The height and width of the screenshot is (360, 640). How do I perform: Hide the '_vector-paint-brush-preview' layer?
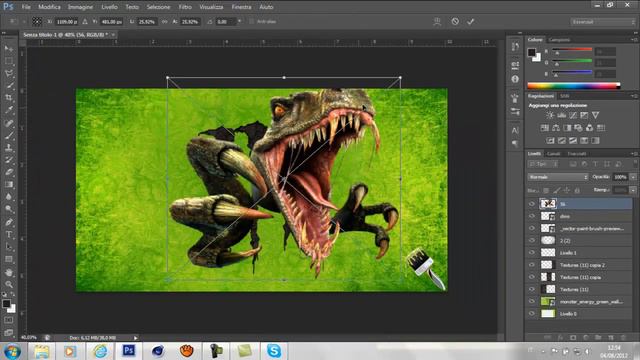(532, 228)
